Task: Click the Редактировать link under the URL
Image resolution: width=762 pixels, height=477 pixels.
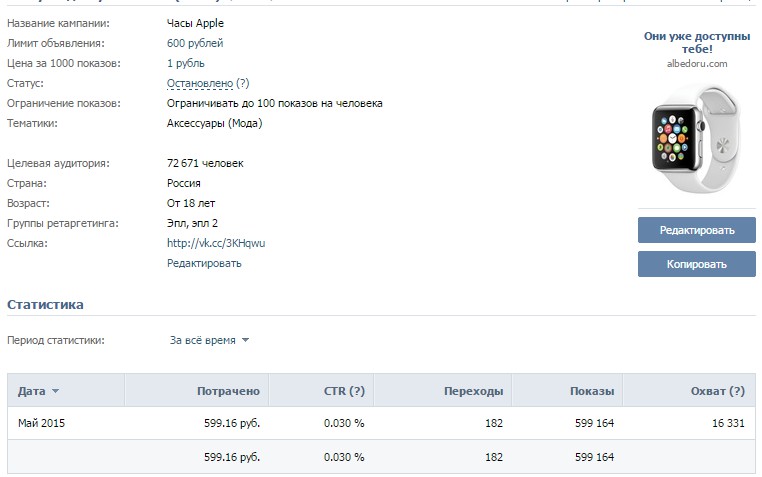Action: 204,263
